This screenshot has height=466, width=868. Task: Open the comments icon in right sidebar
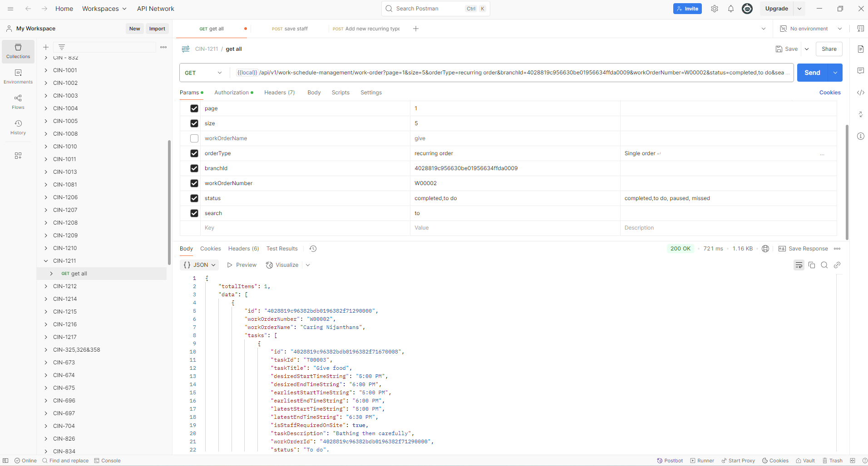[861, 71]
